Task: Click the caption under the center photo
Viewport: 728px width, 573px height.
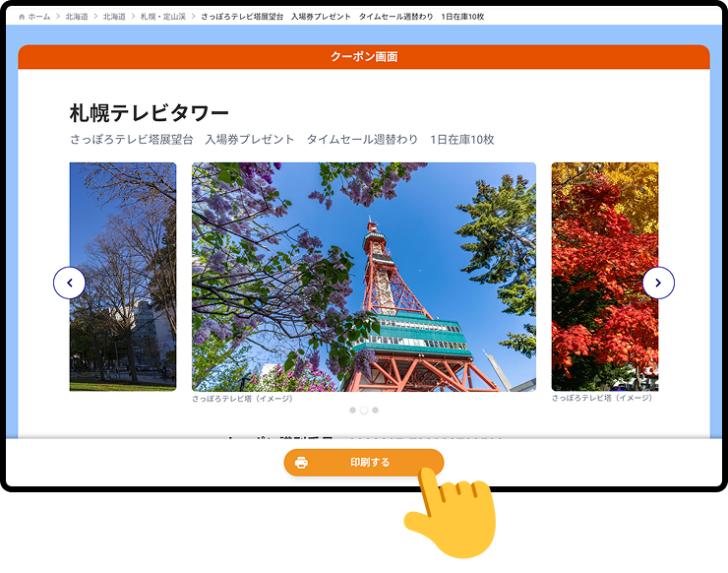Action: 242,399
